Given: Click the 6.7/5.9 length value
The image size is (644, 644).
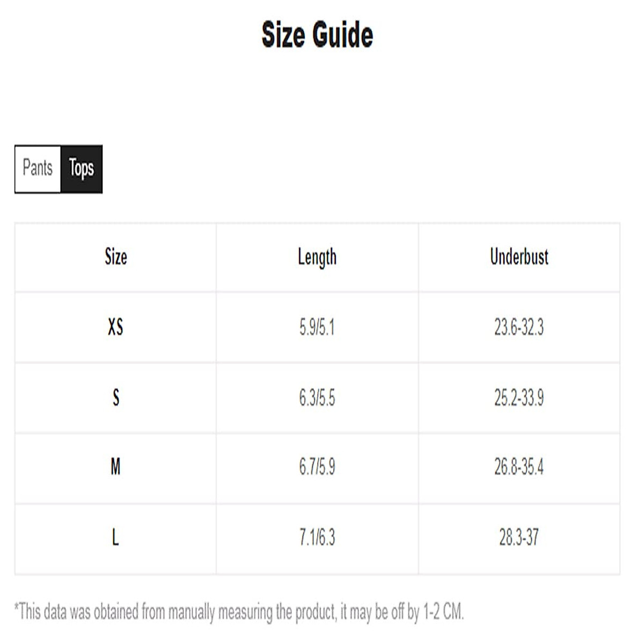Looking at the screenshot, I should coord(317,467).
